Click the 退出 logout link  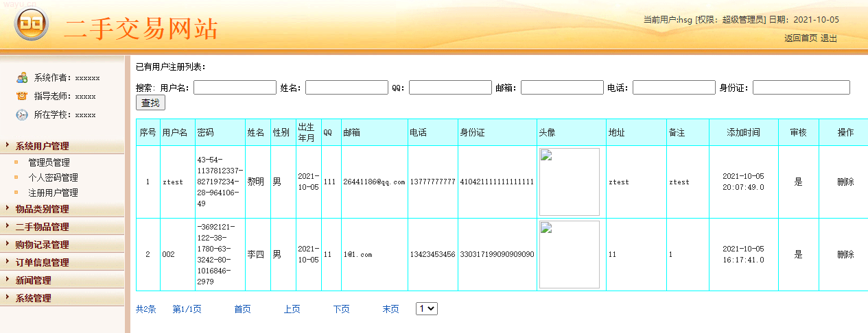tap(829, 38)
